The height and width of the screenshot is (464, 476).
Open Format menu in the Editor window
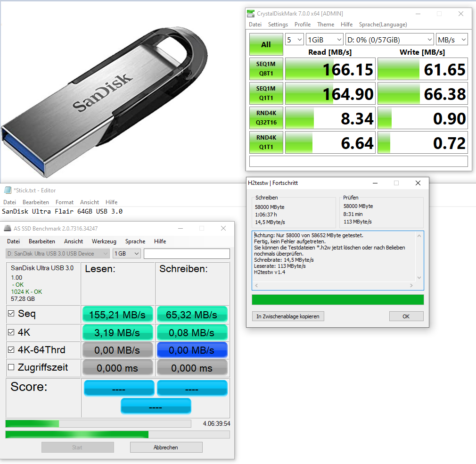(65, 202)
